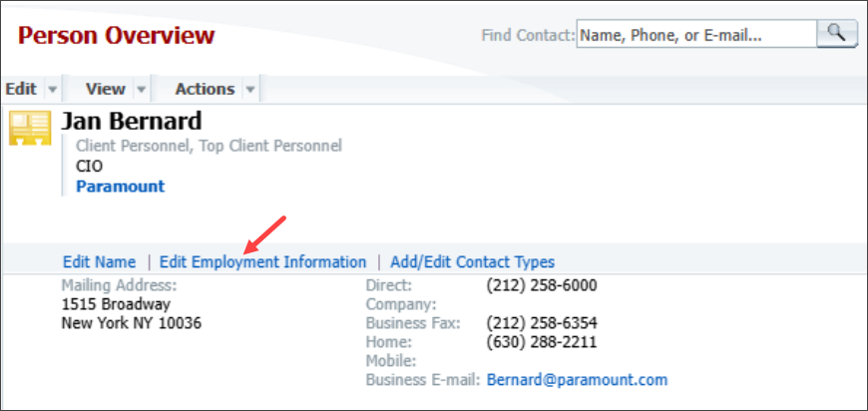Click the Edit Name link

tap(99, 261)
